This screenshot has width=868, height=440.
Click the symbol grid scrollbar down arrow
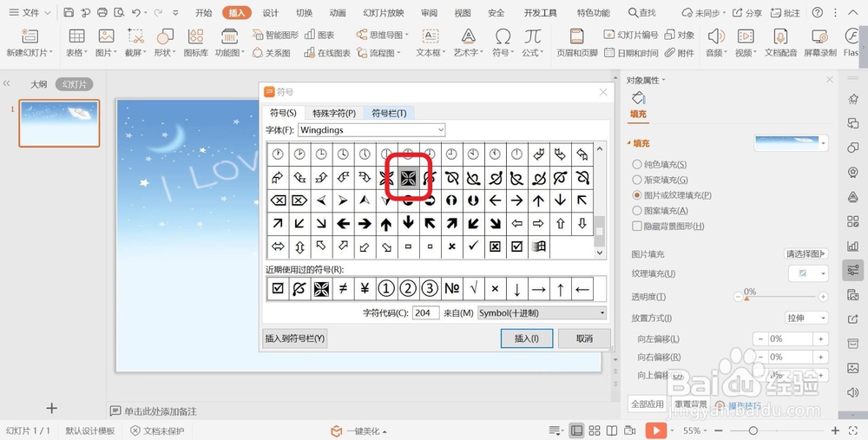pyautogui.click(x=600, y=253)
